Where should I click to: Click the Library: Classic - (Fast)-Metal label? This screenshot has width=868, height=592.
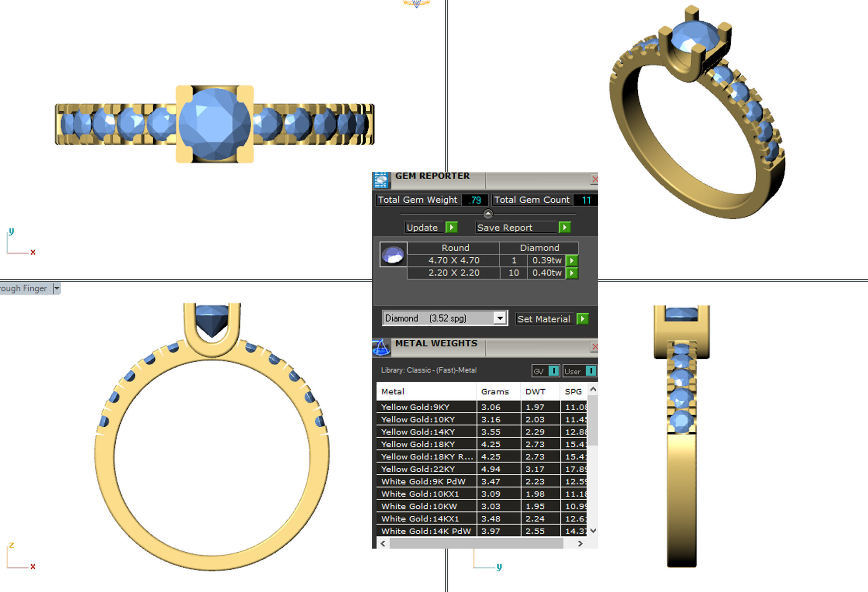tap(429, 370)
